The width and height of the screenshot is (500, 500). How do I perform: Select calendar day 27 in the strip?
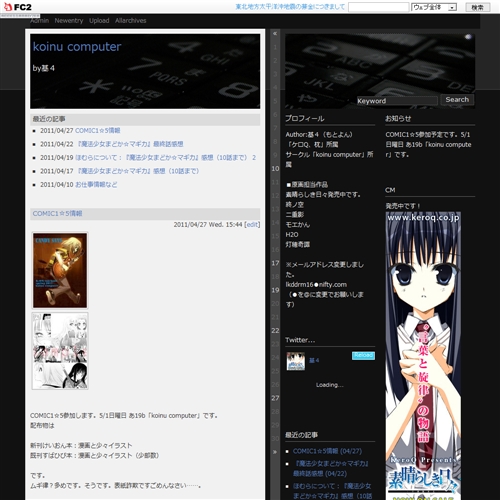(x=275, y=398)
